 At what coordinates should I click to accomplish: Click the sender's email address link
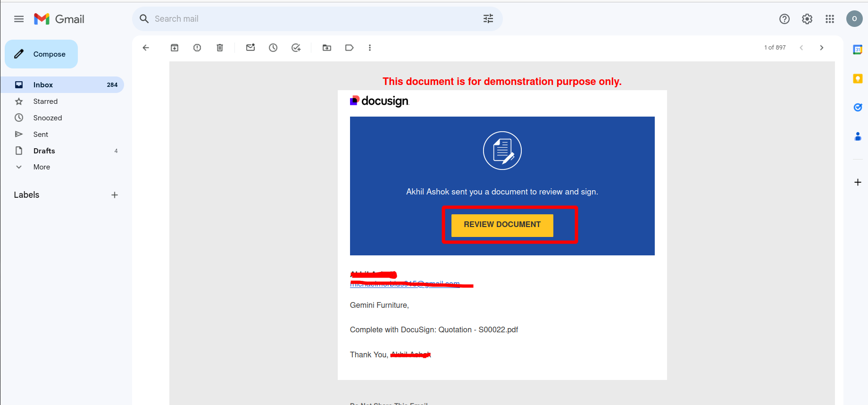pos(405,284)
